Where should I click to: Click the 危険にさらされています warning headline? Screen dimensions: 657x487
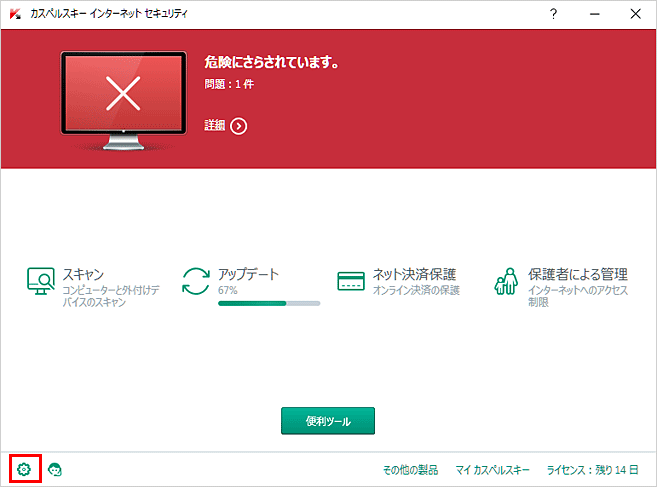tap(271, 62)
